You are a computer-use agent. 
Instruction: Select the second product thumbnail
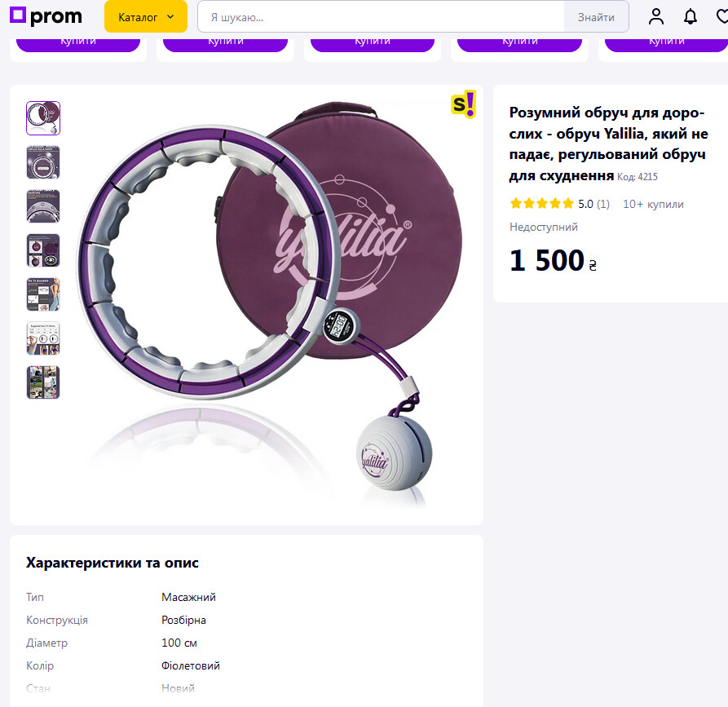point(43,162)
